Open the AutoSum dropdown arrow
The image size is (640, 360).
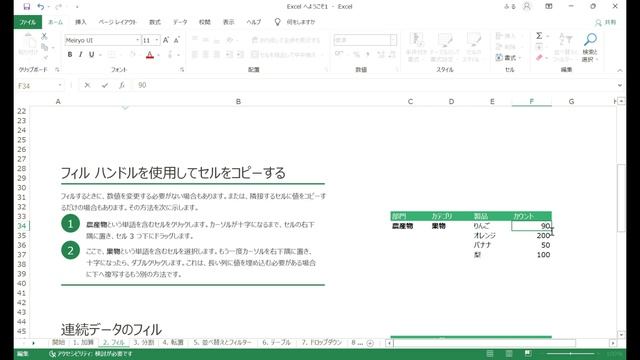547,36
